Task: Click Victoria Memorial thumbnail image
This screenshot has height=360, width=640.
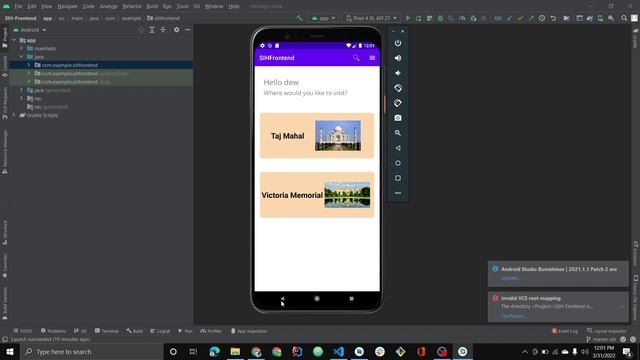Action: (x=347, y=195)
